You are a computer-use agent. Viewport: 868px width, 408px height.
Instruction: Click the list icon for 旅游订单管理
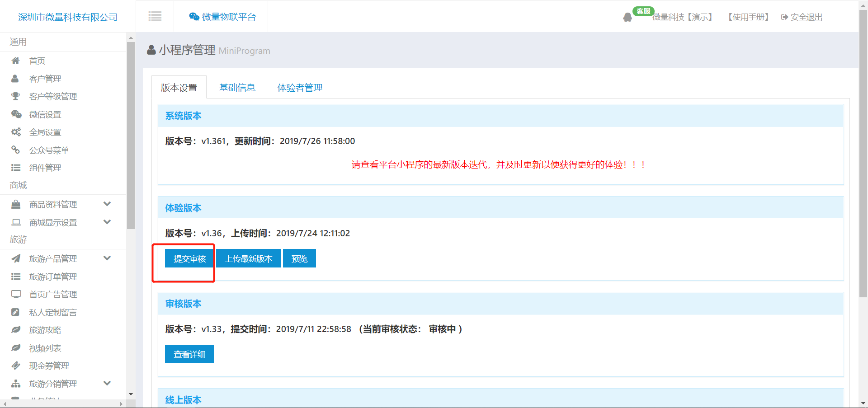(x=16, y=277)
